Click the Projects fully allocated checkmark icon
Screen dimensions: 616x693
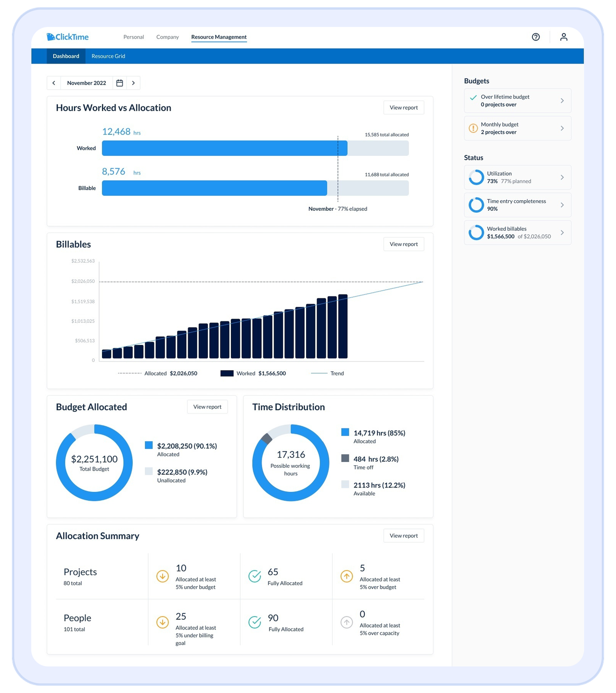pos(255,576)
